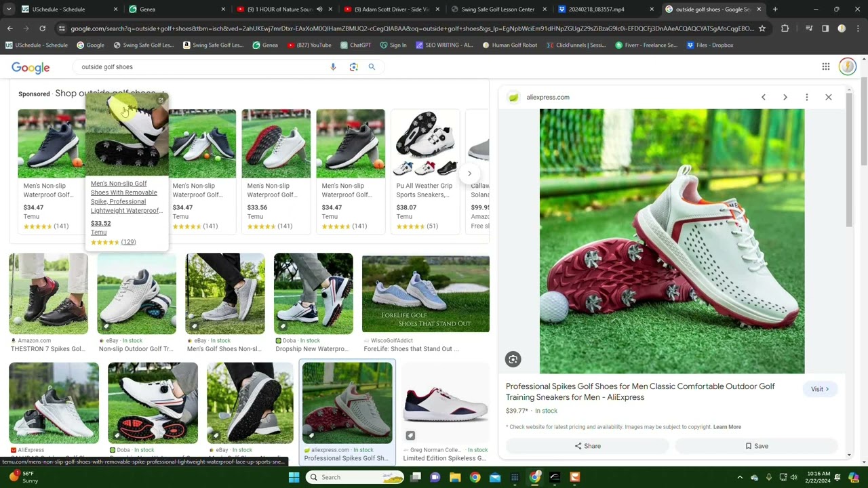Open the Google apps grid
The width and height of the screenshot is (868, 488).
(826, 66)
